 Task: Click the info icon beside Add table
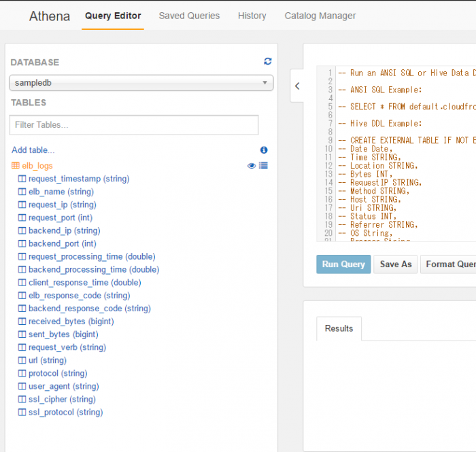click(264, 150)
